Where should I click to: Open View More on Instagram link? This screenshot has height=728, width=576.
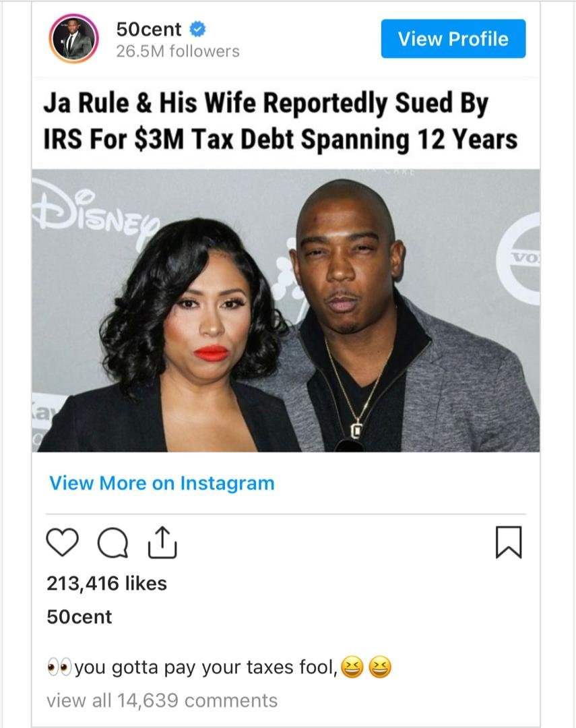coord(162,483)
